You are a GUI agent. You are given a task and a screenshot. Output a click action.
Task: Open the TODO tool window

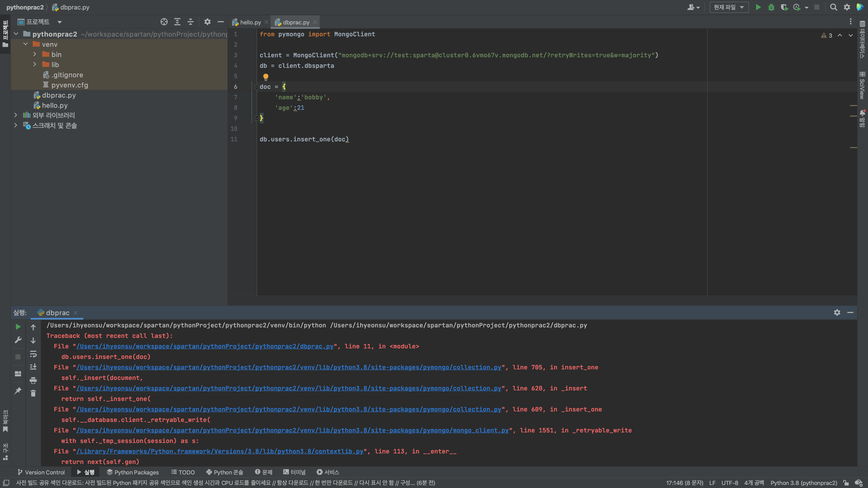183,472
